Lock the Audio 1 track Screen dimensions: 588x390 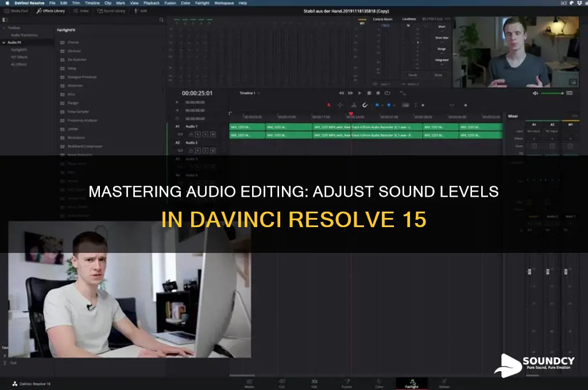pos(191,134)
